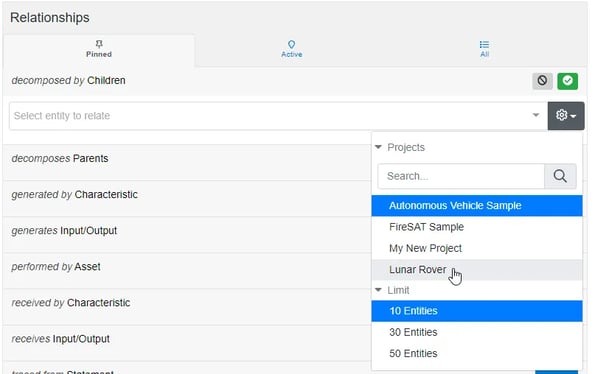Click the green checkmark confirm button
Viewport: 595px width, 374px height.
tap(567, 81)
